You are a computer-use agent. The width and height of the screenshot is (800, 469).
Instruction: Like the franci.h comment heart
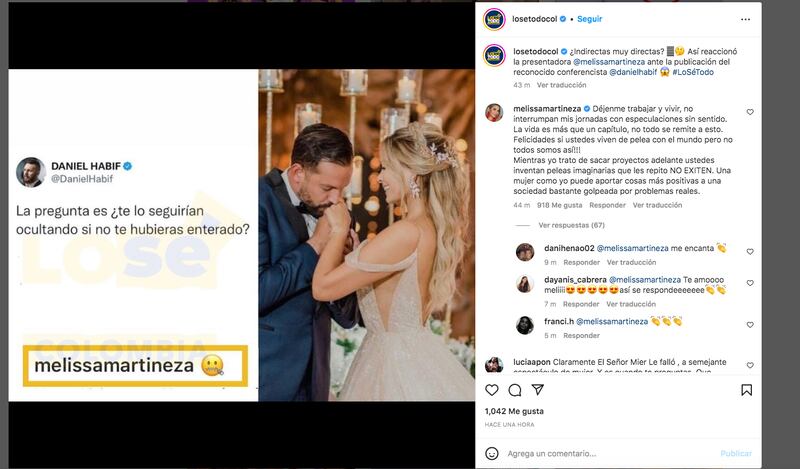click(x=750, y=323)
